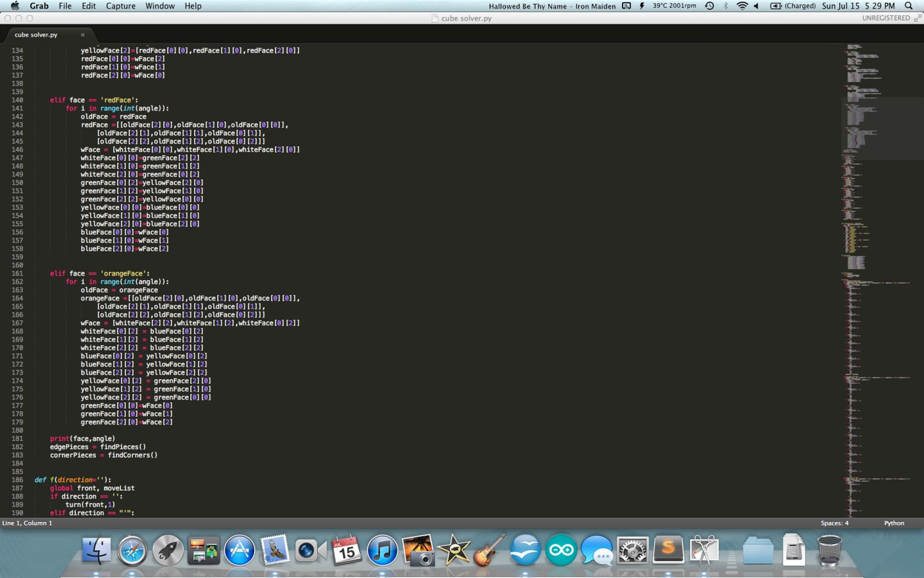This screenshot has height=578, width=924.
Task: Click the clock Sun Jul 15 5:29 PM
Action: click(x=858, y=6)
